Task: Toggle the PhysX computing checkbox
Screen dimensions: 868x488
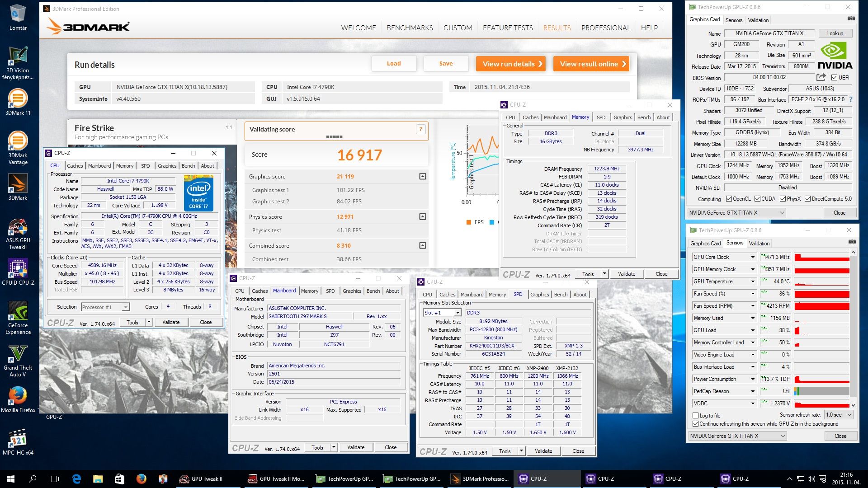Action: point(783,199)
